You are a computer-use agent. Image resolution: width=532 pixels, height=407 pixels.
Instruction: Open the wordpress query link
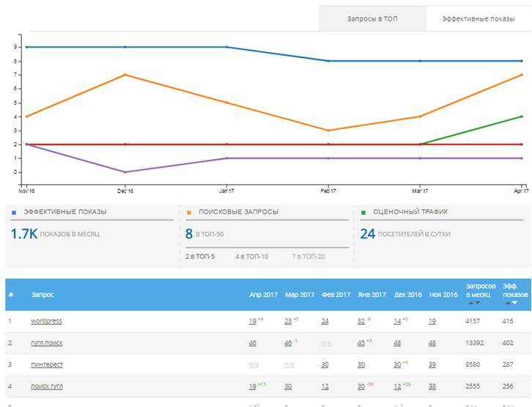tap(46, 321)
